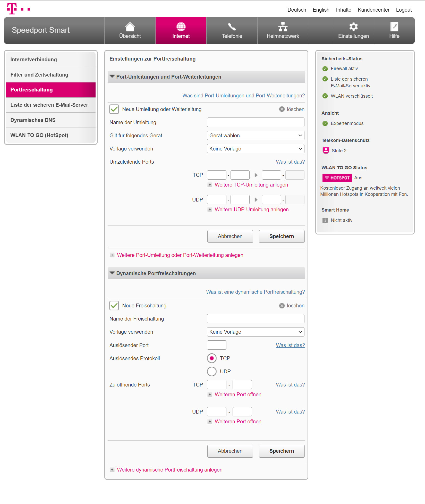The image size is (425, 504).
Task: Click plus icon beside UDP Weiteren Port öffnen
Action: coord(210,422)
